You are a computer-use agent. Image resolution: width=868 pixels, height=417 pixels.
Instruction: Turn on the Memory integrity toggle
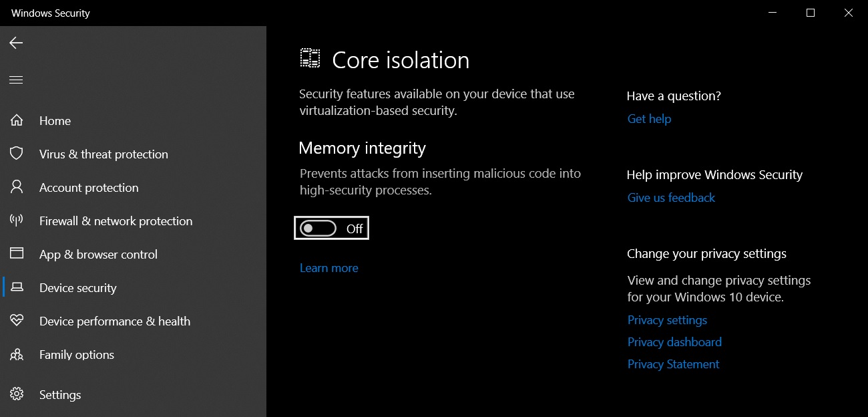318,229
